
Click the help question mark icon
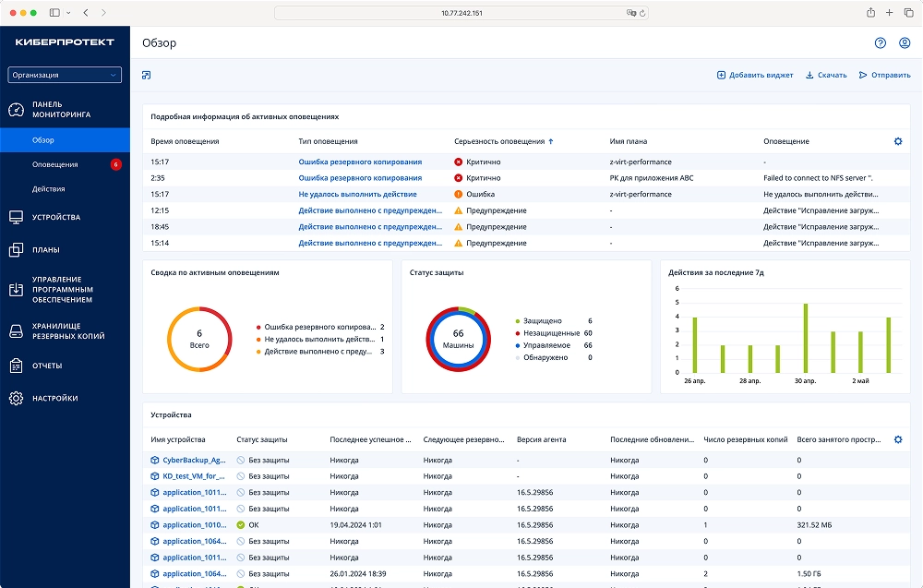click(881, 42)
